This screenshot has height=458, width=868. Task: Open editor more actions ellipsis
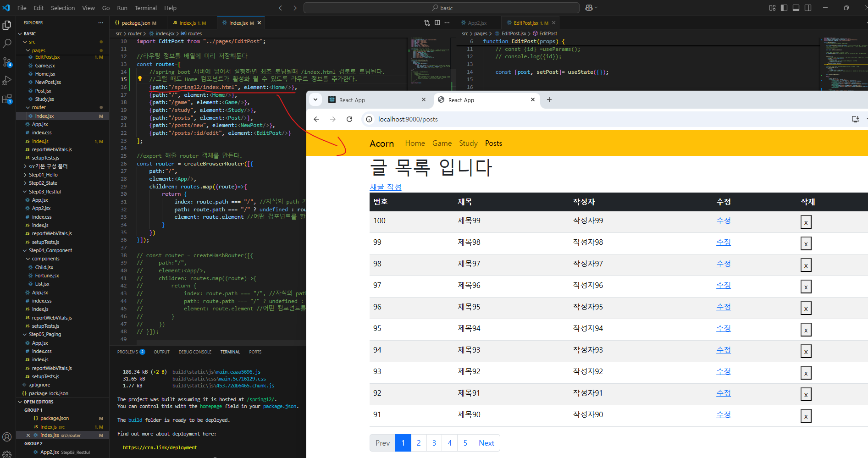click(447, 22)
